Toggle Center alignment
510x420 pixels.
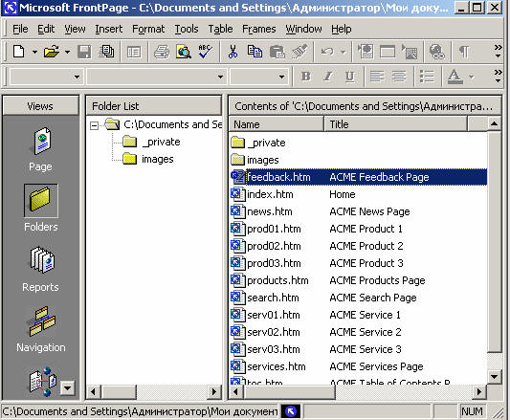(x=399, y=77)
